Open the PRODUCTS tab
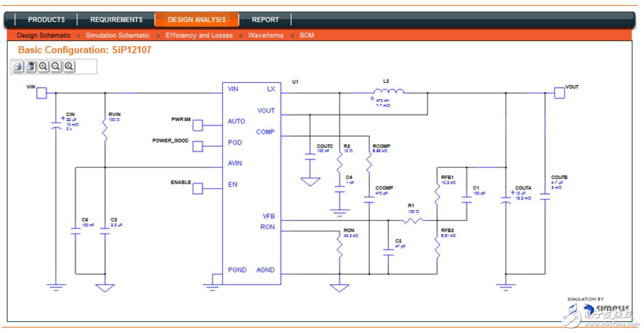 pos(46,20)
